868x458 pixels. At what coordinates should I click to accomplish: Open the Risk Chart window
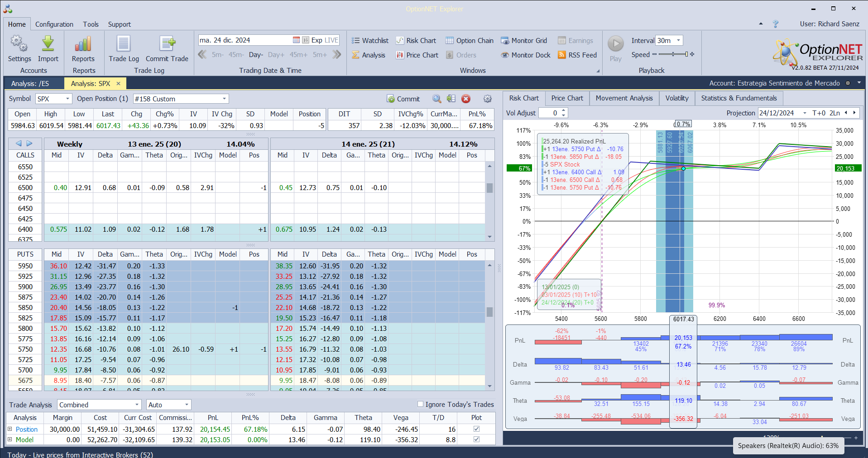tap(416, 41)
